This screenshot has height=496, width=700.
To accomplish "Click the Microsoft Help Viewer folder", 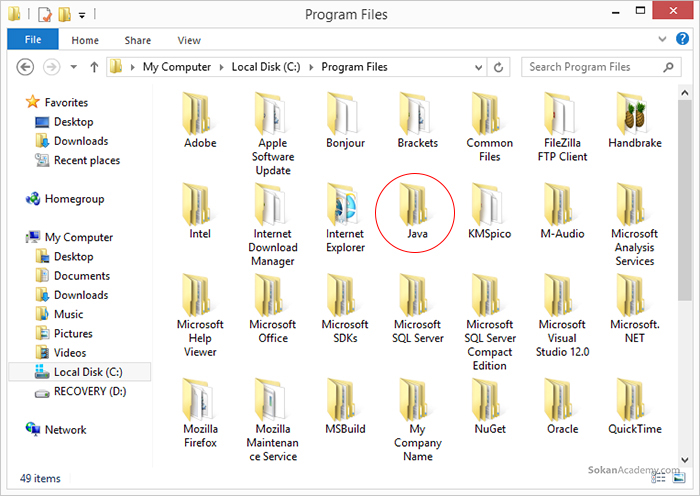I will click(200, 316).
